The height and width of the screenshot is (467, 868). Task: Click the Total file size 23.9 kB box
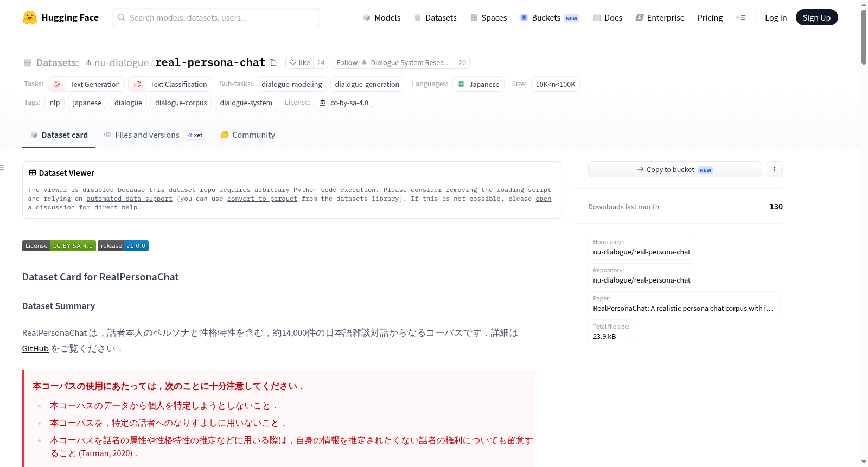click(611, 332)
